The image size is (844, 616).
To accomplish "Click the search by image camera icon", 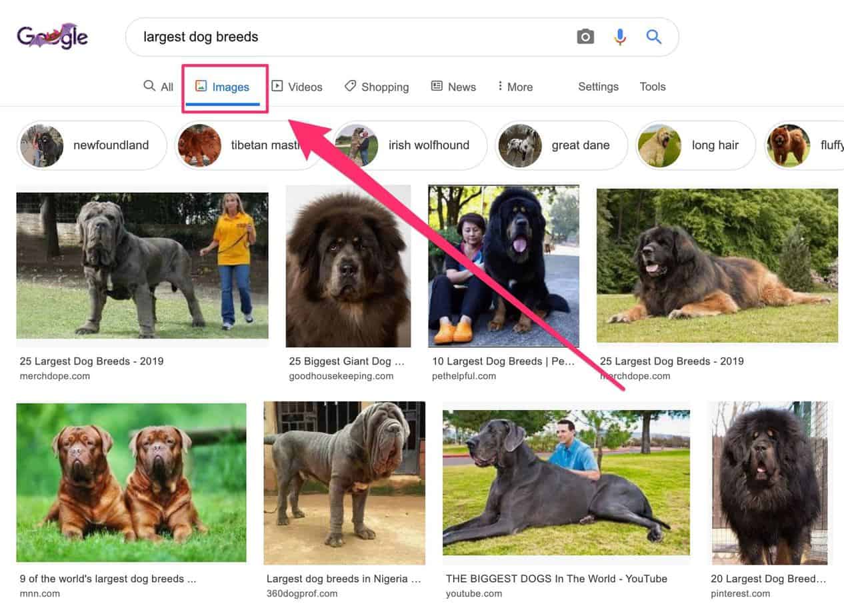I will click(585, 37).
